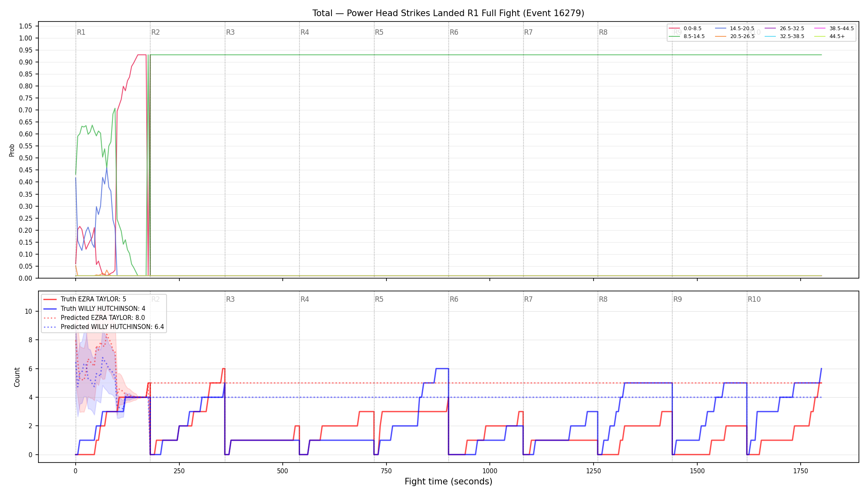Click the R7 round marker in the probability chart
Image resolution: width=868 pixels, height=496 pixels.
tap(528, 32)
